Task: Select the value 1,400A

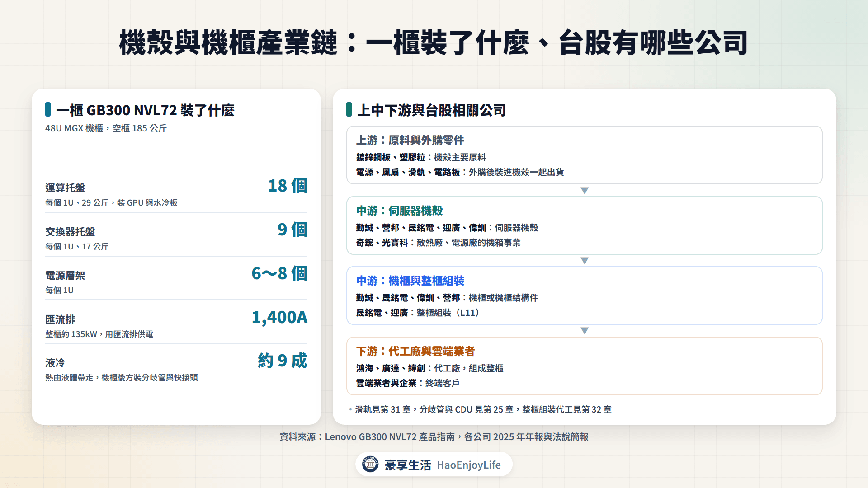Action: 279,317
